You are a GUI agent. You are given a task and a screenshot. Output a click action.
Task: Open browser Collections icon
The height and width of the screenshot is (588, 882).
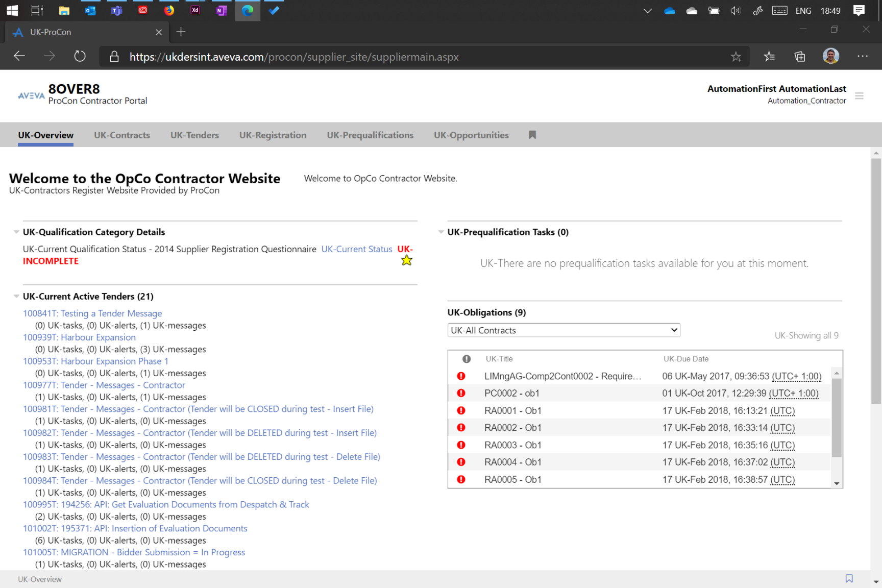click(799, 57)
